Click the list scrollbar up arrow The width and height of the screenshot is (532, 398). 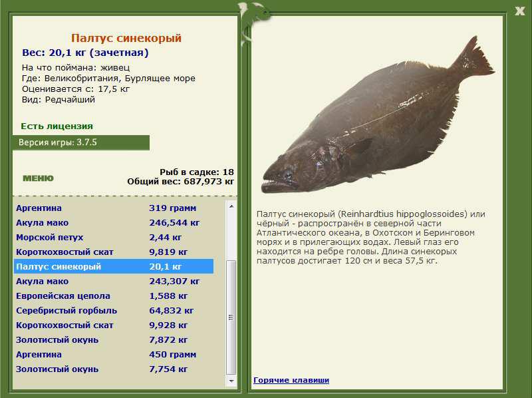pyautogui.click(x=231, y=206)
